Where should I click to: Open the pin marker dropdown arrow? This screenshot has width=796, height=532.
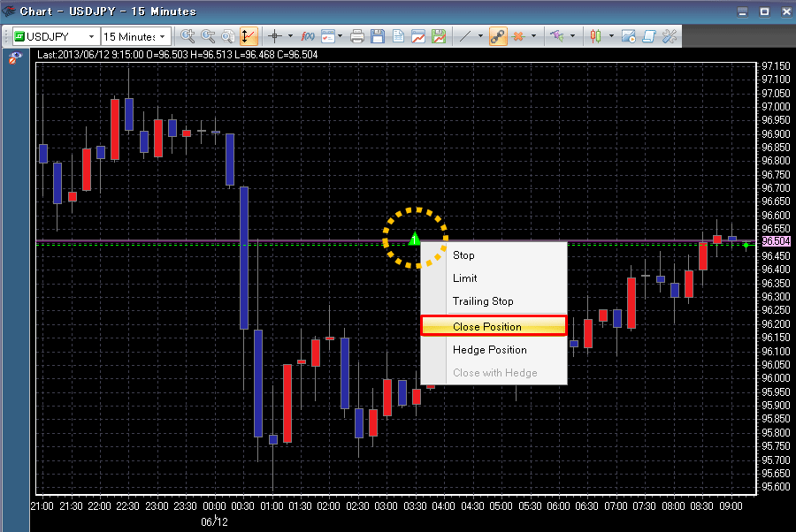[x=572, y=36]
